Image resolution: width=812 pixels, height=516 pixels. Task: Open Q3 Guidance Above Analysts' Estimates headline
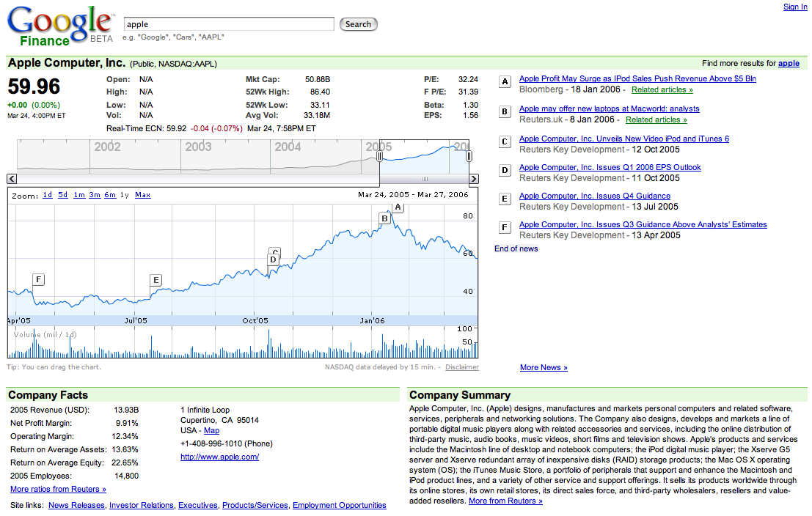point(643,224)
